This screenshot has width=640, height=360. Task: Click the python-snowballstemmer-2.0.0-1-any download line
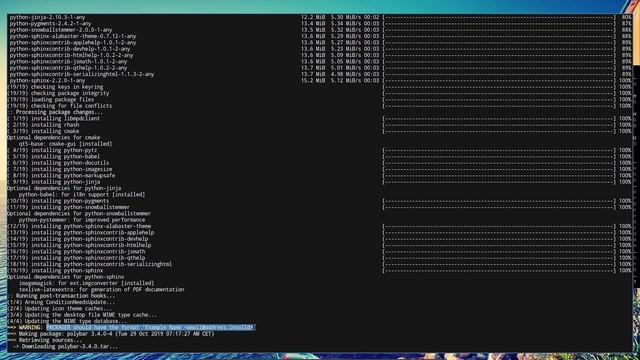coord(61,30)
